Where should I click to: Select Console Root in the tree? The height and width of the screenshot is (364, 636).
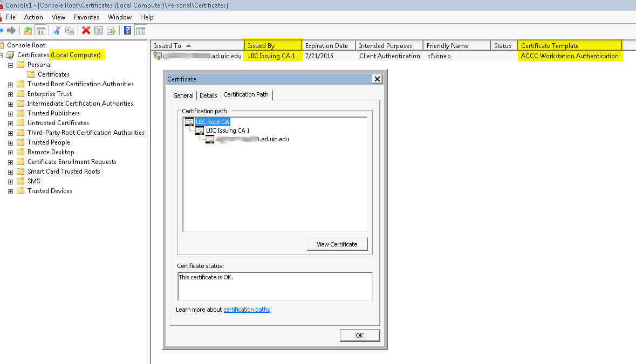tap(26, 45)
